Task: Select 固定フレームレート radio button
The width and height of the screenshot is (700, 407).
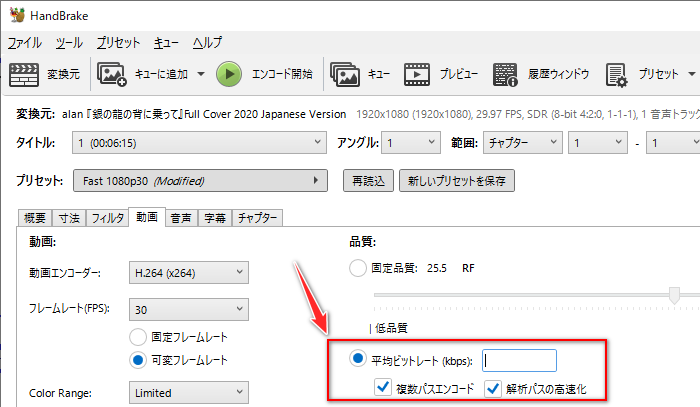Action: tap(138, 337)
